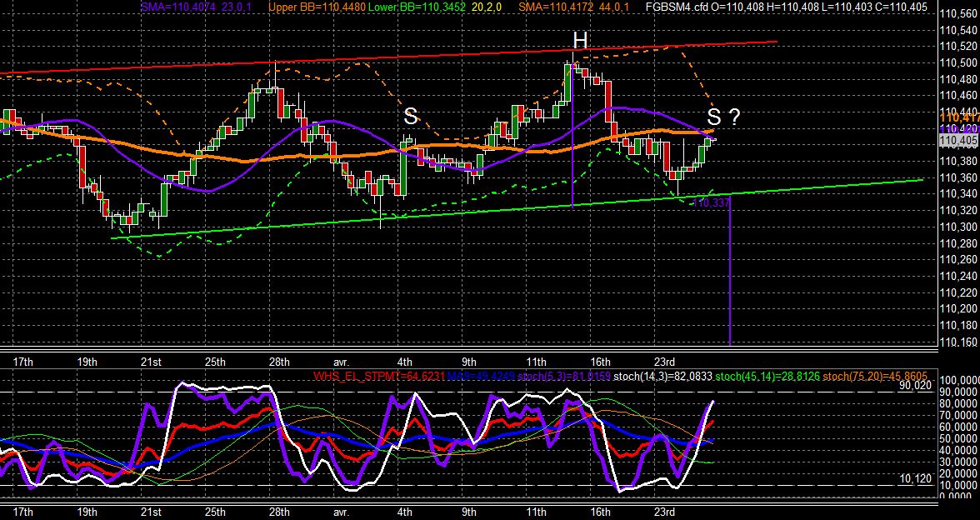Screen dimensions: 980x520
Task: Click the 10,120 oversold level label
Action: [917, 478]
